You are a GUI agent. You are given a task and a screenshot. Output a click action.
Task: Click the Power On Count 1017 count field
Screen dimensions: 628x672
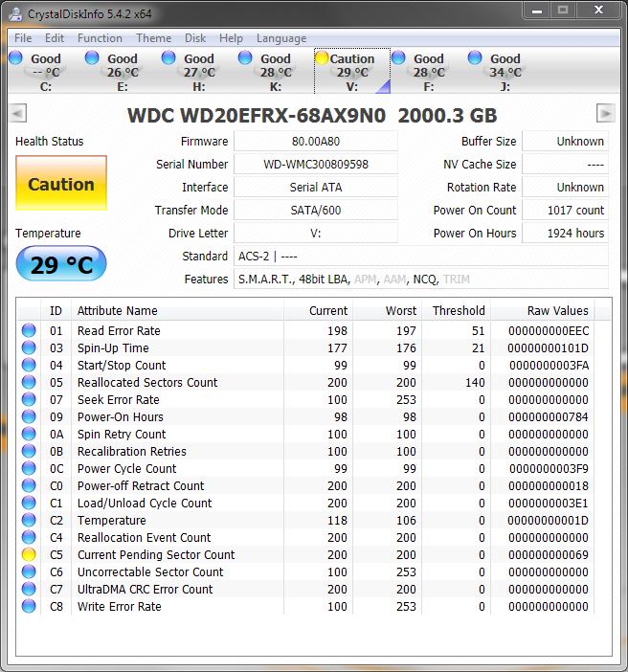[x=565, y=210]
